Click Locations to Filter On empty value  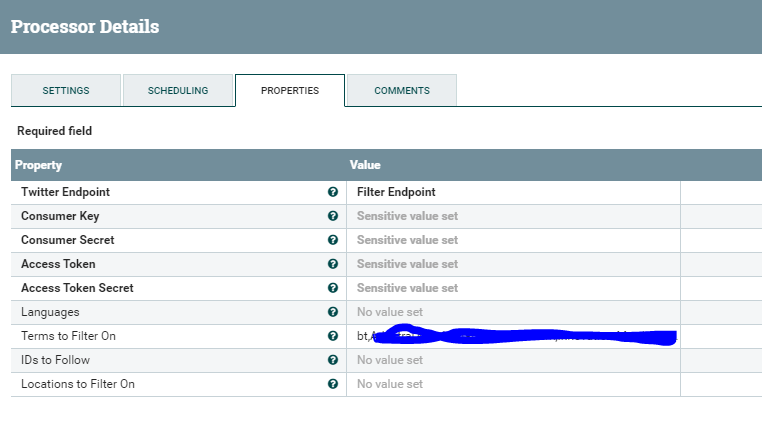(513, 384)
